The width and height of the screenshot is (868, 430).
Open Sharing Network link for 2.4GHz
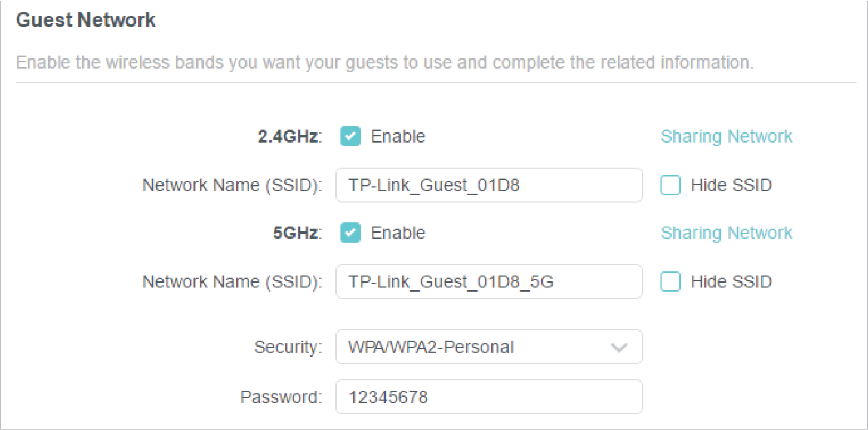(726, 137)
